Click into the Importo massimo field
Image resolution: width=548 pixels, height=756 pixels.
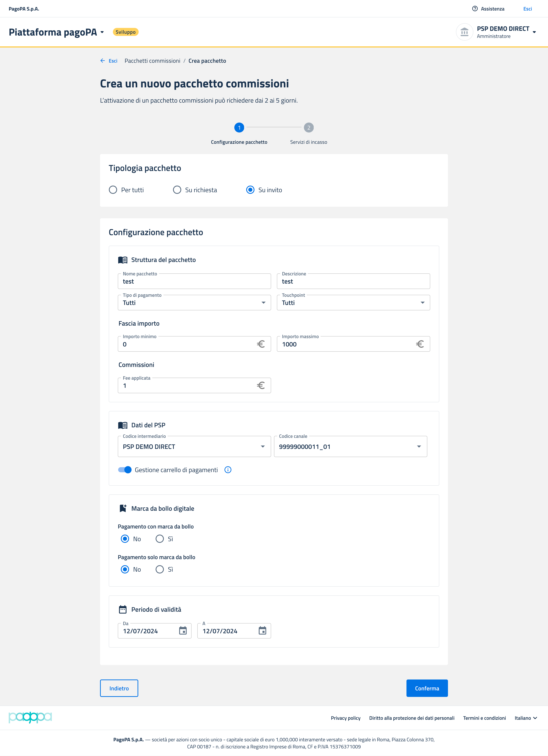tap(346, 344)
